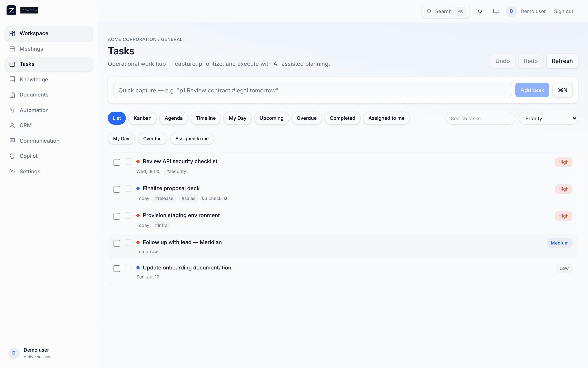The width and height of the screenshot is (588, 368).
Task: Check complete box for Review API security checklist
Action: (x=117, y=162)
